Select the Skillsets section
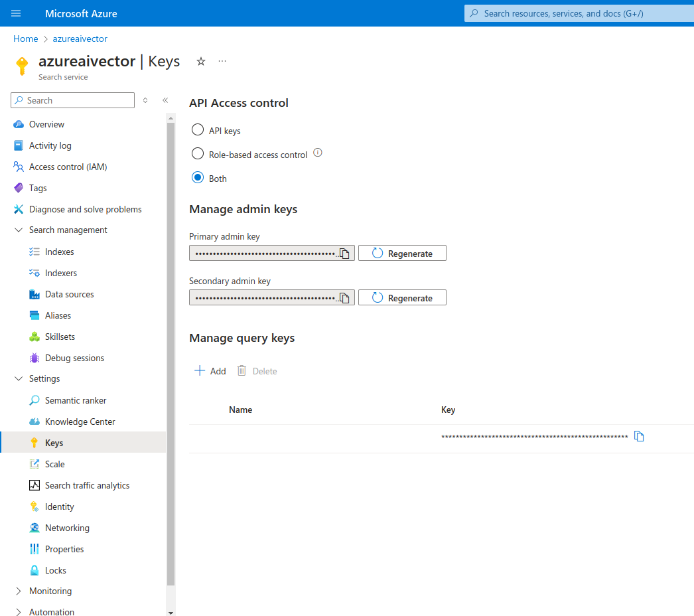This screenshot has height=616, width=694. pyautogui.click(x=58, y=337)
